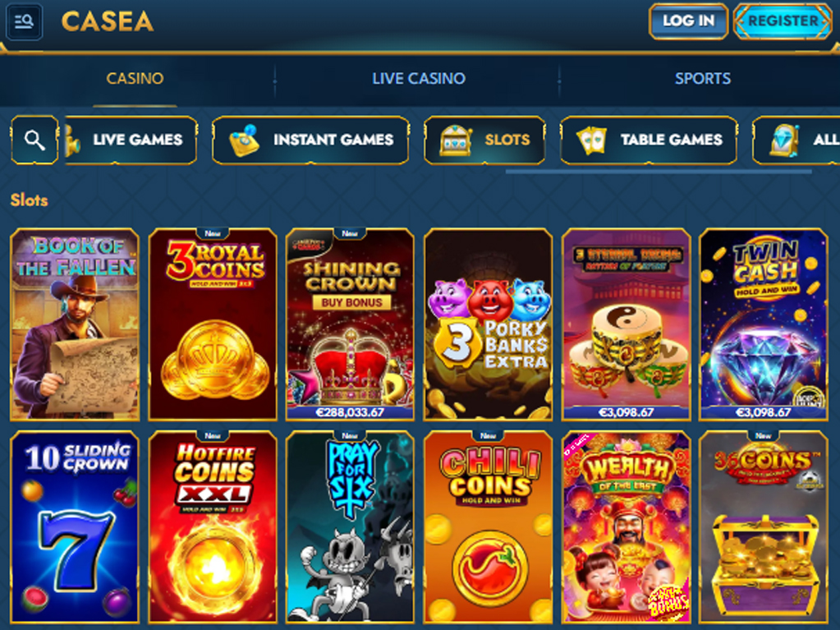Click the Register button
840x630 pixels.
(x=783, y=21)
